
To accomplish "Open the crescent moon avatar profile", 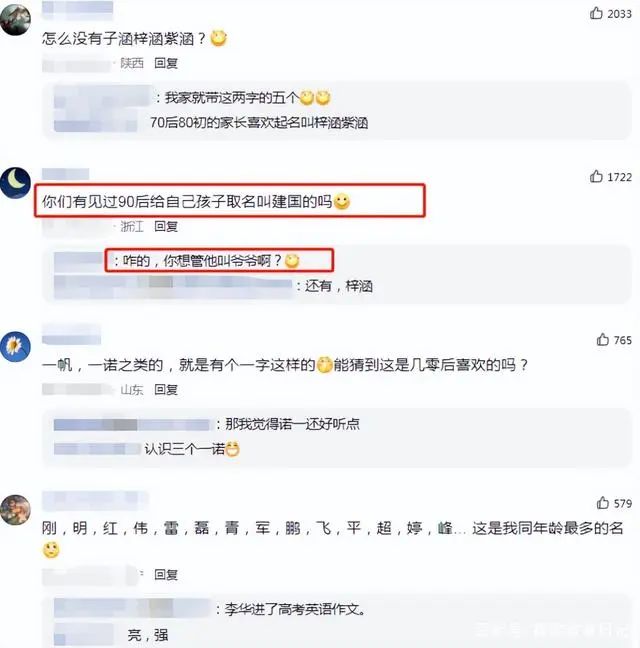I will click(15, 183).
